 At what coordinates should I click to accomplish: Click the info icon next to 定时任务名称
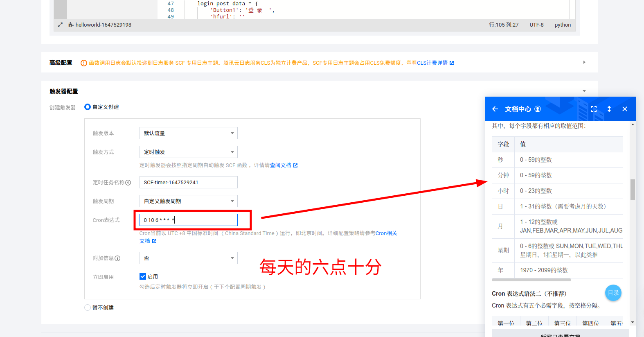point(128,183)
